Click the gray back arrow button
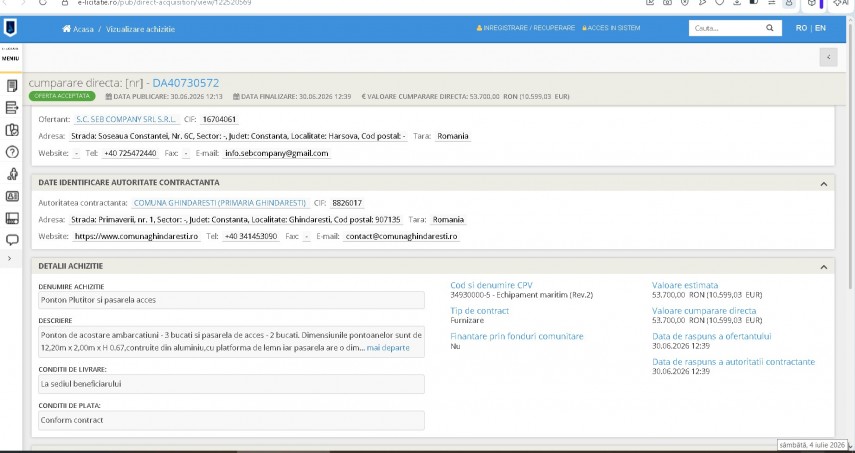 point(828,57)
